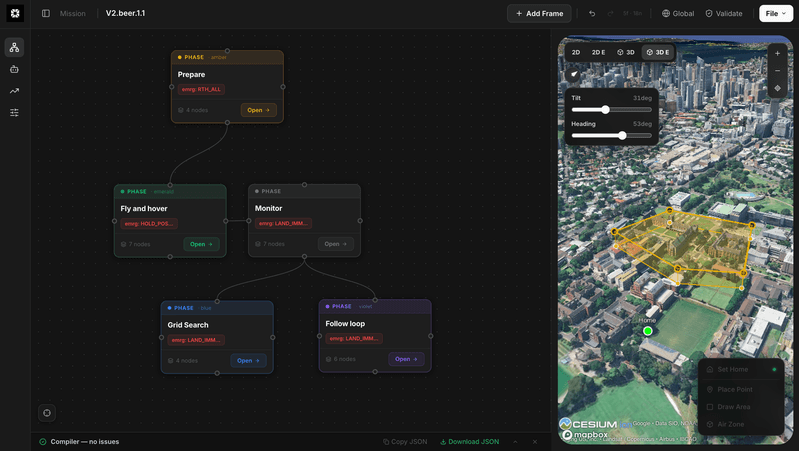The width and height of the screenshot is (799, 451).
Task: Click Copy JSON
Action: 405,442
